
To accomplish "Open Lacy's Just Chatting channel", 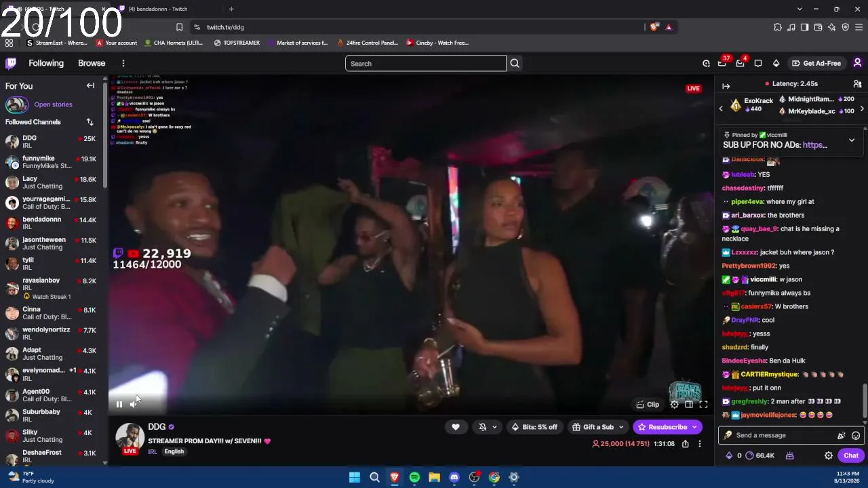I will pyautogui.click(x=54, y=182).
